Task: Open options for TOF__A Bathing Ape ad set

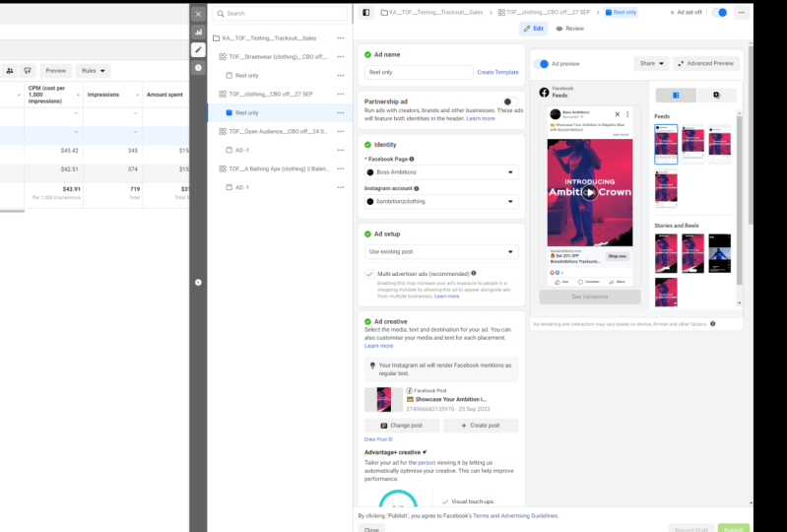Action: tap(341, 168)
